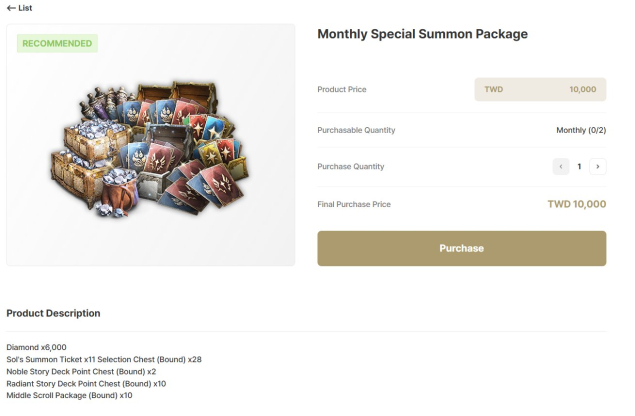Click the Product Description heading
The image size is (635, 416).
point(53,313)
